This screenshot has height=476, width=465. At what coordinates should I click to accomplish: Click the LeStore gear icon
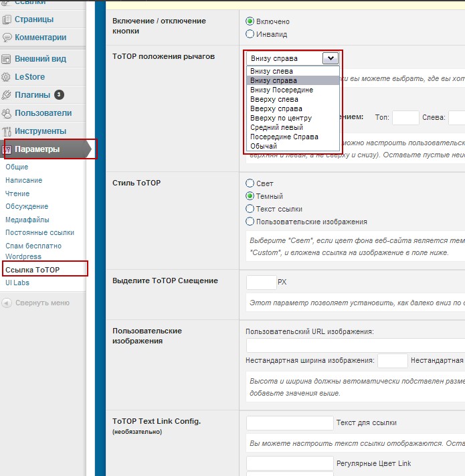(6, 77)
